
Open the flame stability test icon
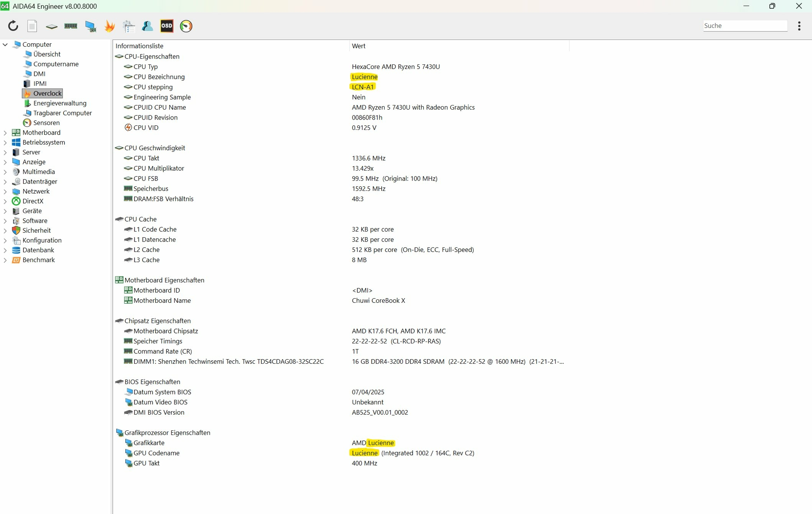click(110, 26)
